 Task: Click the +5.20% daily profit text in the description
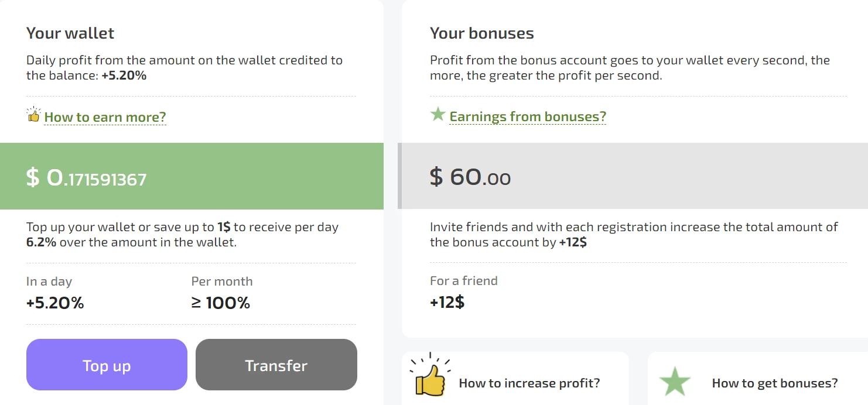coord(124,75)
